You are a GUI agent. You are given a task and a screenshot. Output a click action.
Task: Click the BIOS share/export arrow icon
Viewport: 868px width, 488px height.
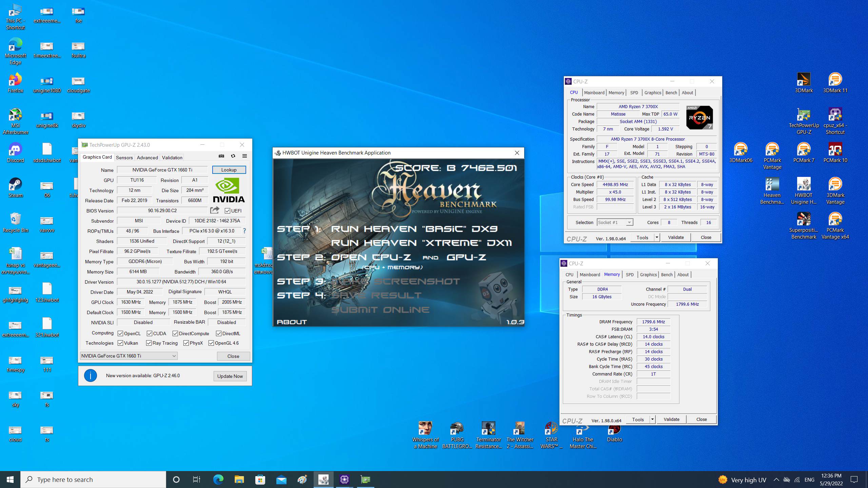point(215,210)
